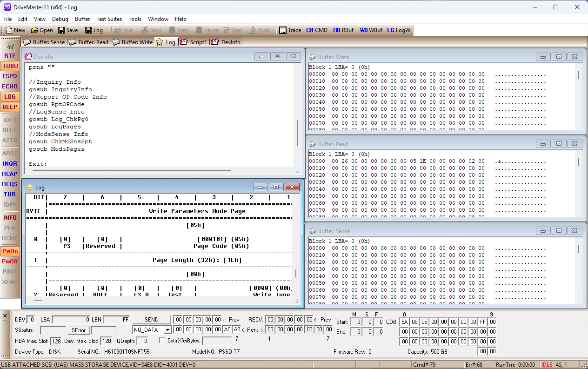Show the WB WBuf write buffer window

click(x=371, y=30)
